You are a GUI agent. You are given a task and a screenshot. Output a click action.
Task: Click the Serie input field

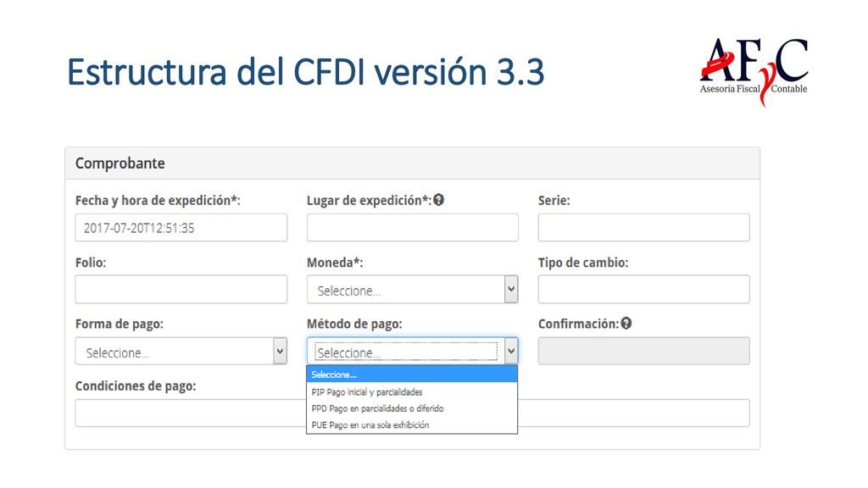[644, 227]
